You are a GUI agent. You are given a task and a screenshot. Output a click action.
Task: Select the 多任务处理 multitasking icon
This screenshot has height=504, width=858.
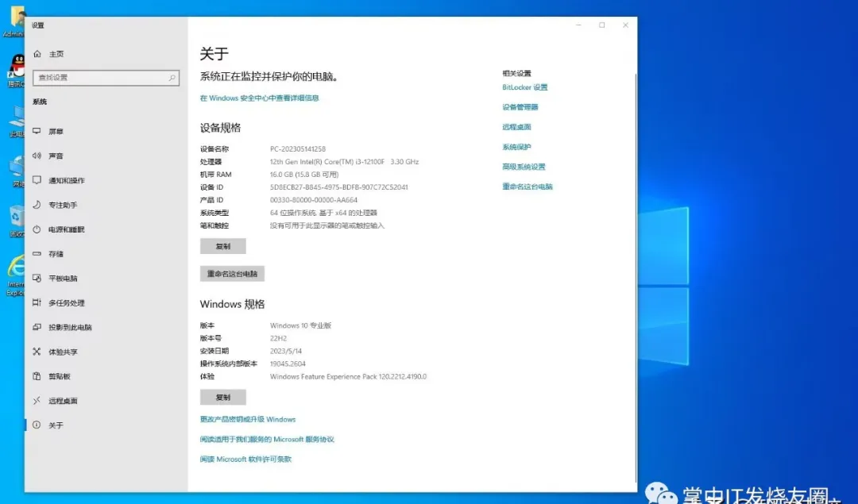37,302
